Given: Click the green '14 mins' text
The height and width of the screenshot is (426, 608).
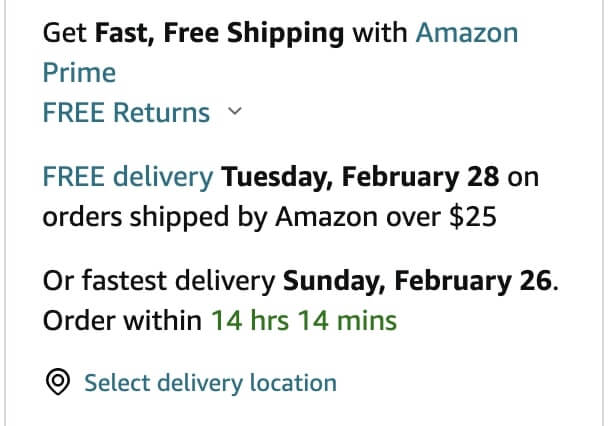Looking at the screenshot, I should (x=347, y=321).
